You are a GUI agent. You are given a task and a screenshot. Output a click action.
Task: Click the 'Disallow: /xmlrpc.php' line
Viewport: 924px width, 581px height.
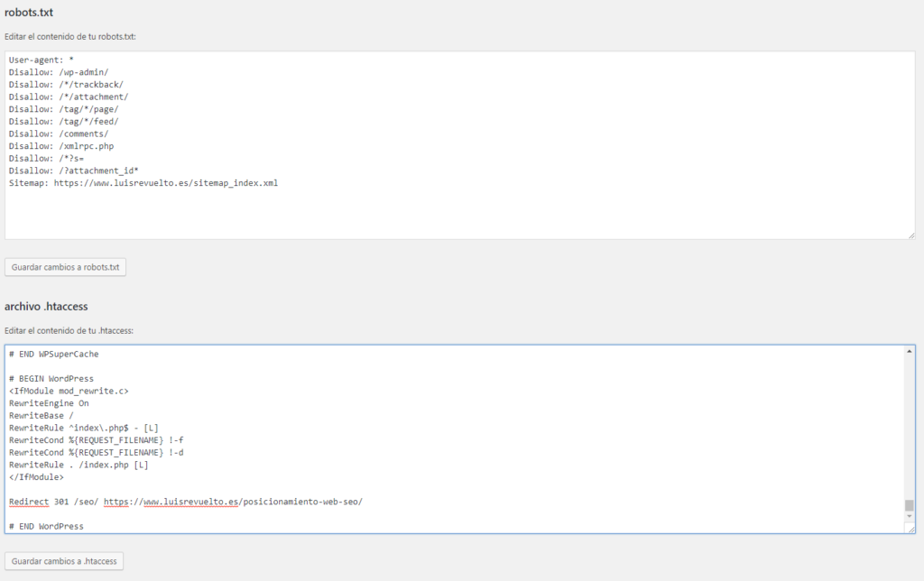click(61, 146)
